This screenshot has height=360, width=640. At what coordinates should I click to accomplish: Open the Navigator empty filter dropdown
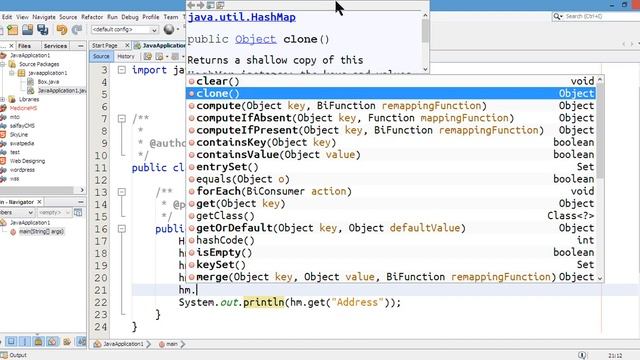click(x=54, y=213)
